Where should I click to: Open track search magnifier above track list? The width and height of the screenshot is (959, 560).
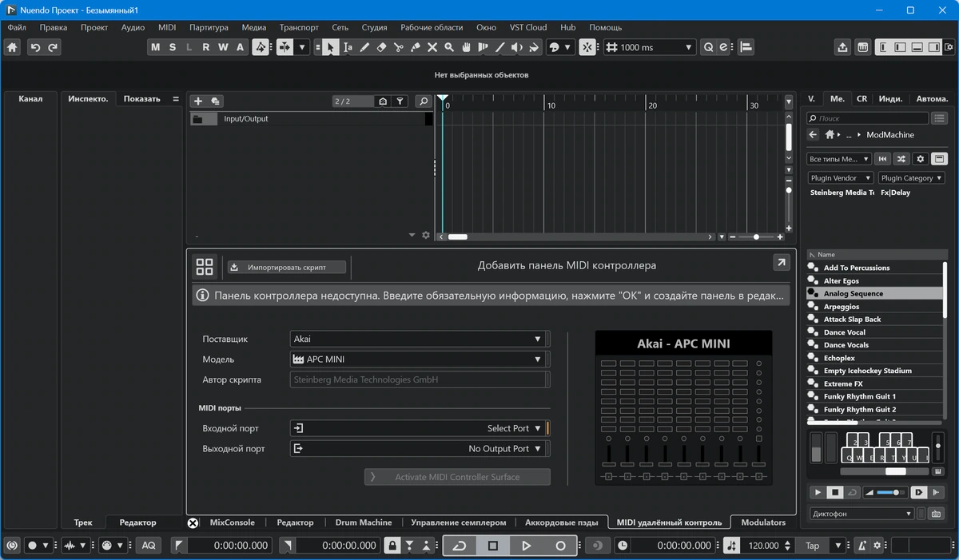coord(423,101)
